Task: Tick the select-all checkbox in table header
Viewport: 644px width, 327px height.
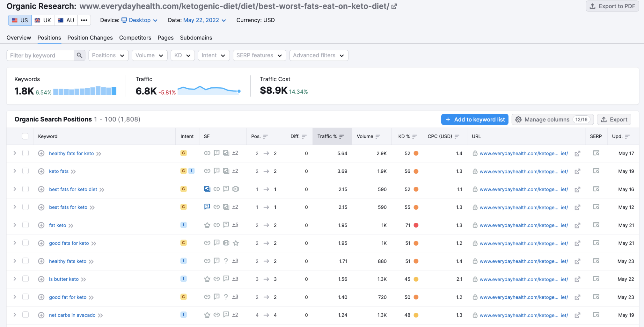Action: coord(25,136)
